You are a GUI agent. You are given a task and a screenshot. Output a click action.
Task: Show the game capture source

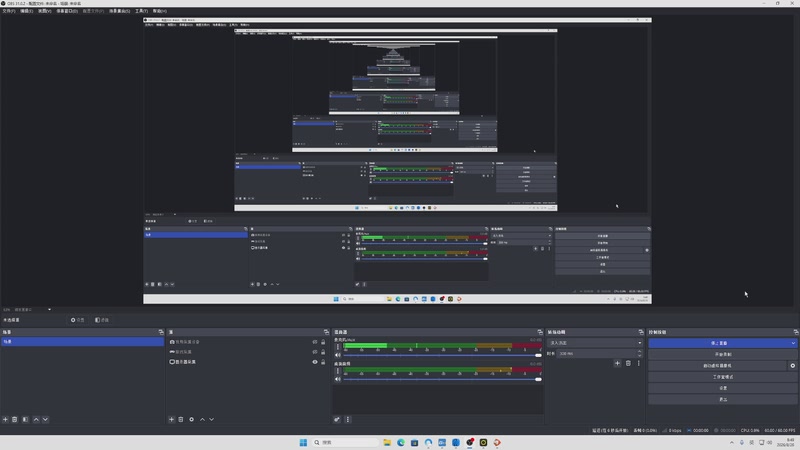(x=315, y=352)
